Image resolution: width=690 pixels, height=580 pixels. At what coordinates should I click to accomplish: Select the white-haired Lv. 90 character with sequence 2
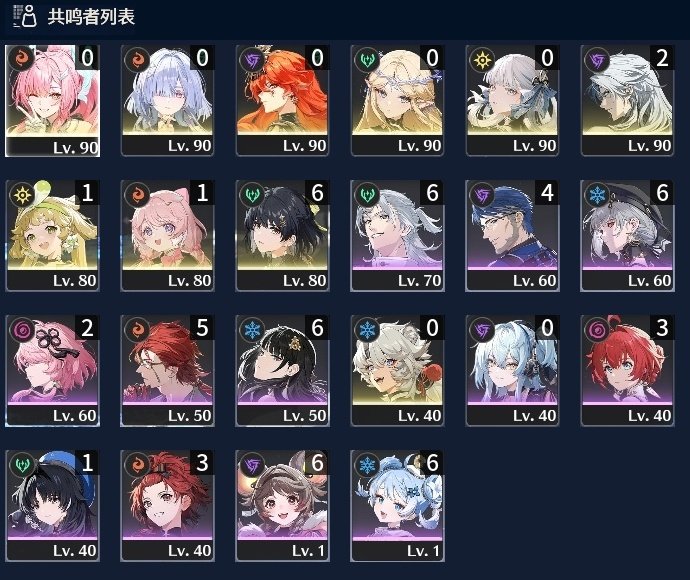627,101
